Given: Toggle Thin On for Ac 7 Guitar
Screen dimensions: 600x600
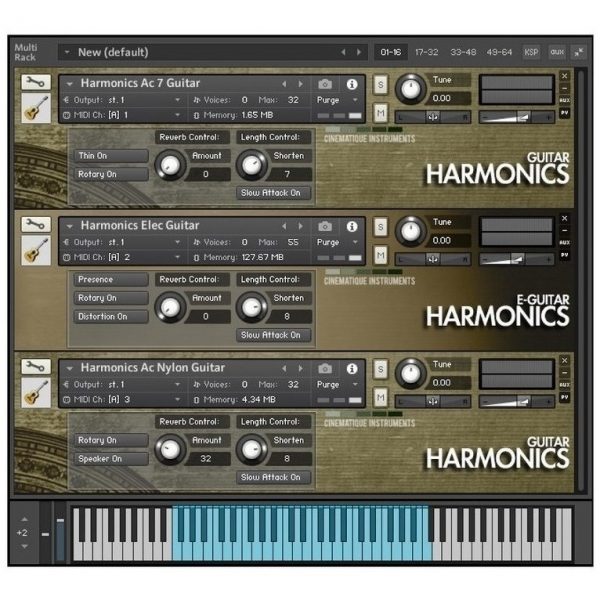Looking at the screenshot, I should point(111,156).
